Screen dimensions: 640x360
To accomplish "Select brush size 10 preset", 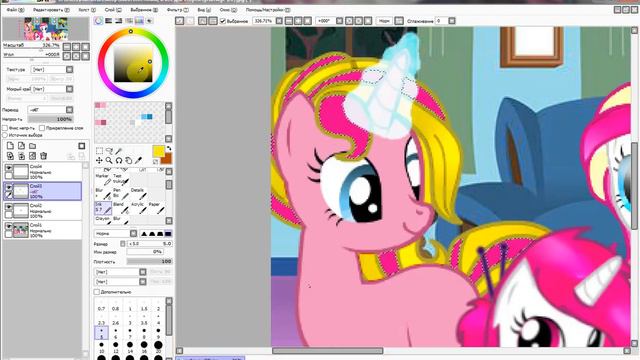I will coord(101,347).
